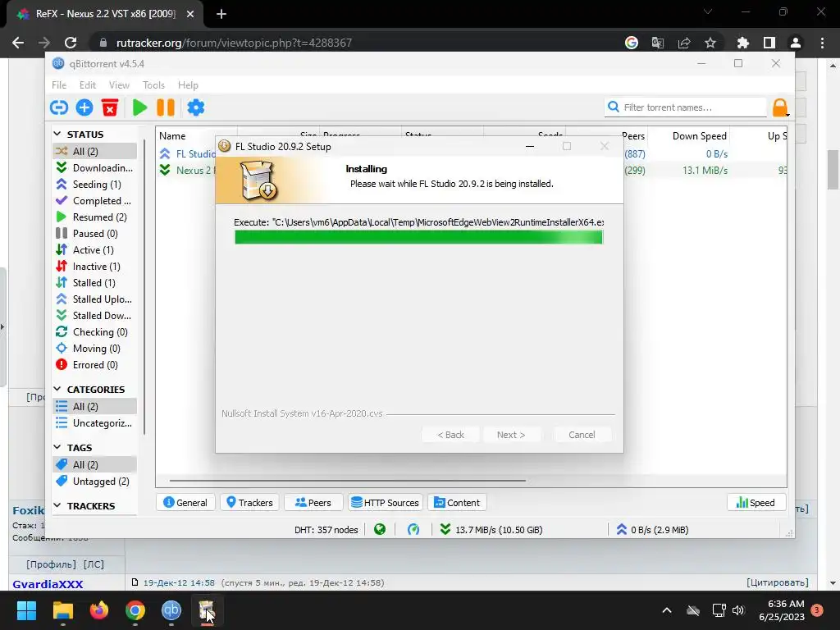Image resolution: width=840 pixels, height=630 pixels.
Task: Click the rutracker page vertical scrollbar
Action: 833,171
